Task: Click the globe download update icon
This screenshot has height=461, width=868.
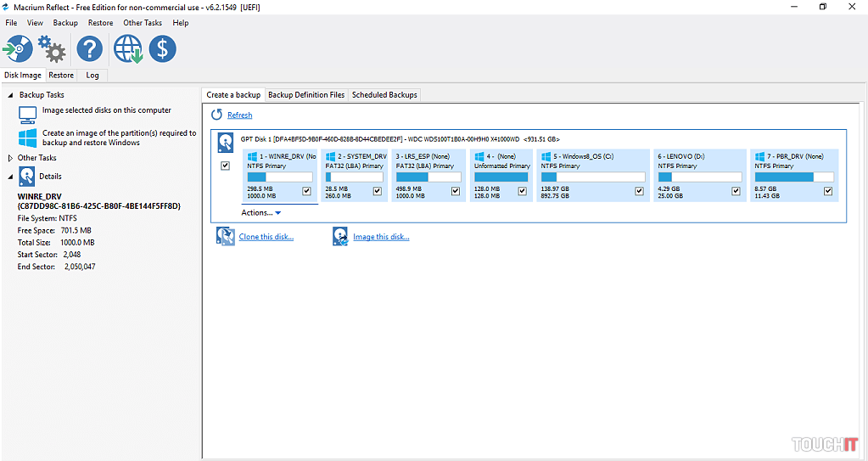Action: click(128, 49)
